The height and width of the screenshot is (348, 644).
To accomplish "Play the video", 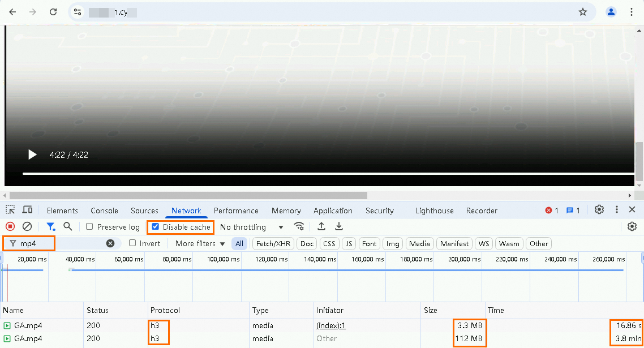I will click(32, 154).
